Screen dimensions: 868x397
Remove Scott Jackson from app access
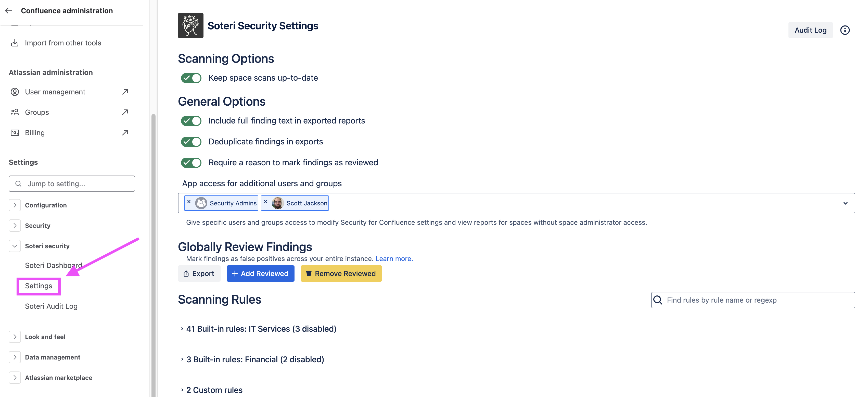coord(265,202)
